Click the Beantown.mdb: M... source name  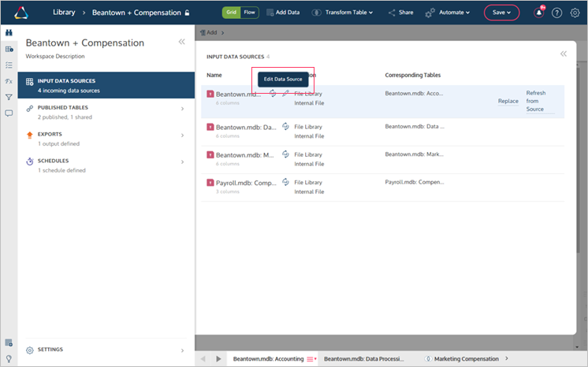245,155
